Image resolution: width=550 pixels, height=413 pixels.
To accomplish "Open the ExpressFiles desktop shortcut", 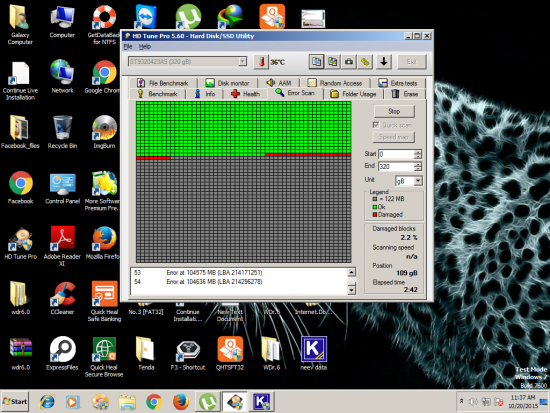I will [62, 354].
